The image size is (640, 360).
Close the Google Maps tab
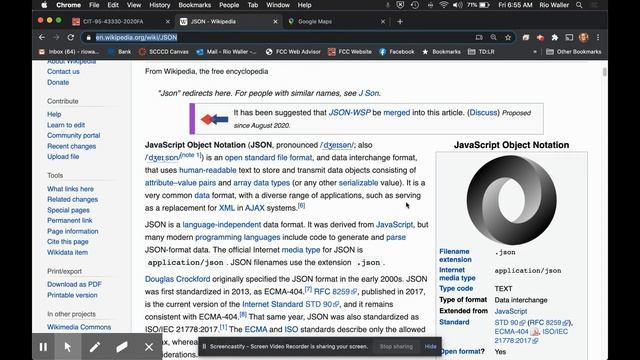click(x=383, y=22)
